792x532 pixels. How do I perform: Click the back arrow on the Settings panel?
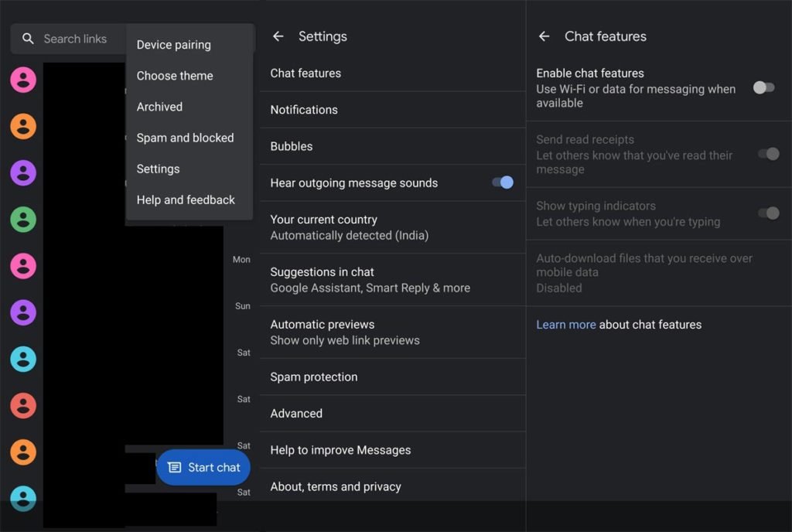[x=278, y=36]
